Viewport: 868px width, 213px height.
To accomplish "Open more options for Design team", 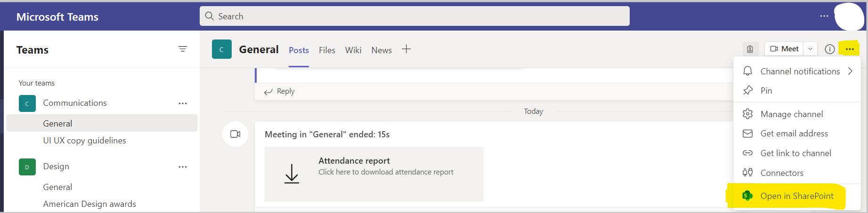I will [x=183, y=167].
